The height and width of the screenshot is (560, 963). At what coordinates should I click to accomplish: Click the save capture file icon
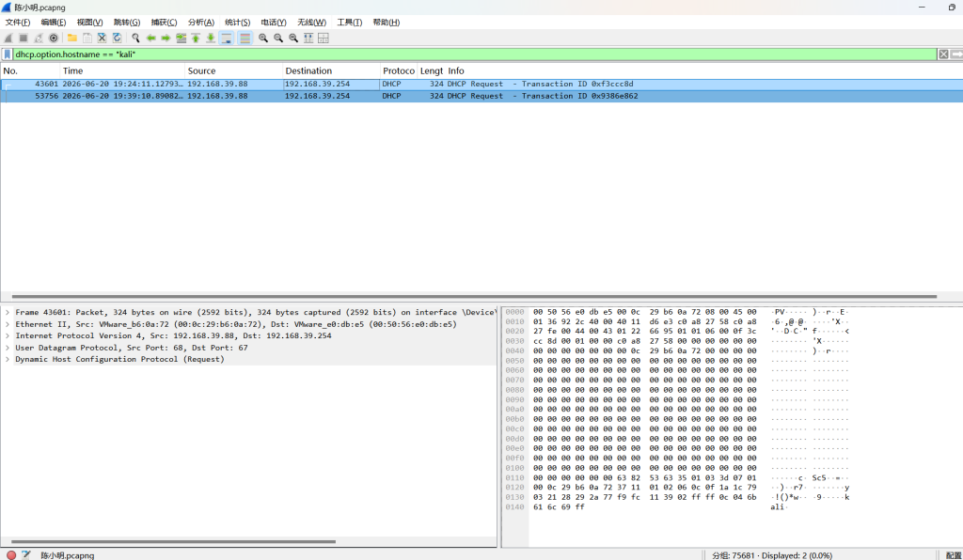[x=87, y=38]
